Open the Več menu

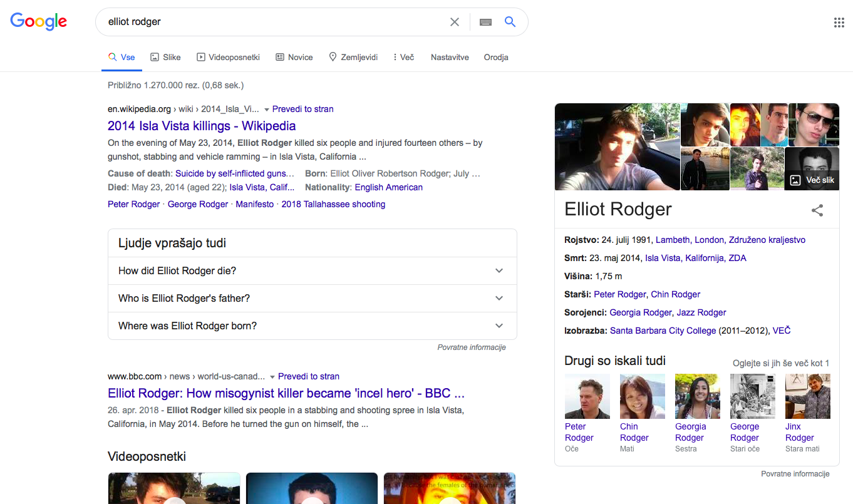click(x=404, y=57)
